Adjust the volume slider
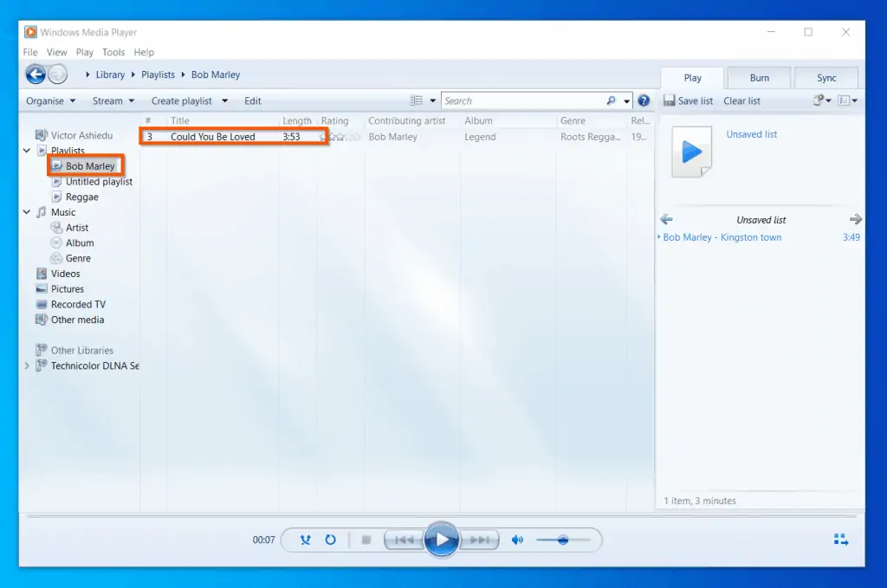This screenshot has height=588, width=887. pos(563,540)
